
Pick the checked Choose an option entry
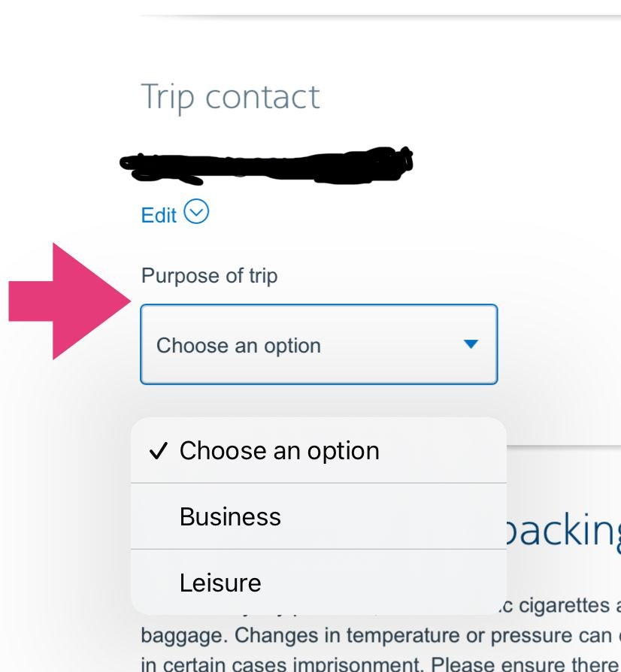point(279,451)
